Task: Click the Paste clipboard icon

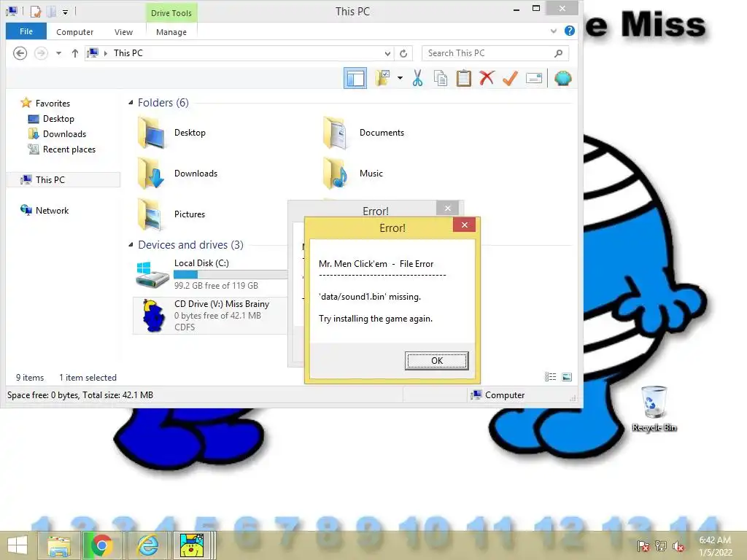Action: pos(463,78)
